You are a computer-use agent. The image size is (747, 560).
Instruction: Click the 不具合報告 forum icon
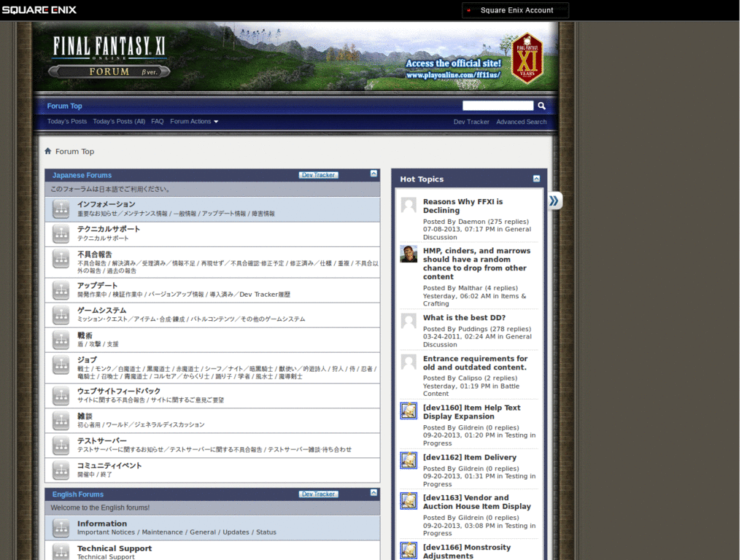[61, 259]
